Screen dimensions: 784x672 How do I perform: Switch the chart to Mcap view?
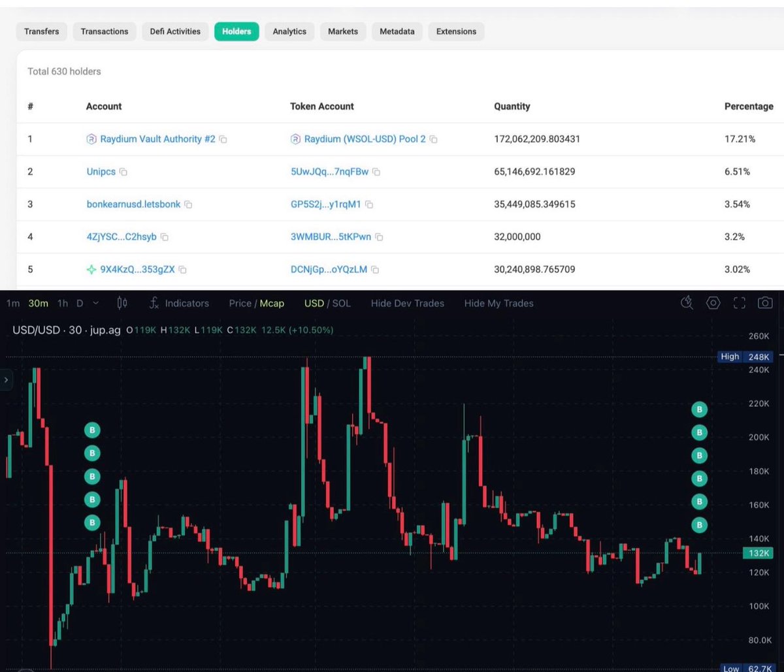tap(272, 303)
